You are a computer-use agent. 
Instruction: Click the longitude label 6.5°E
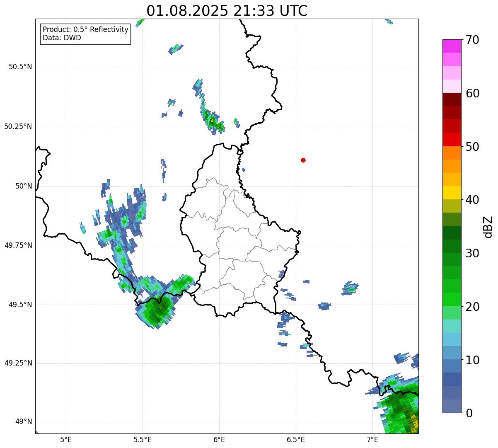296,440
